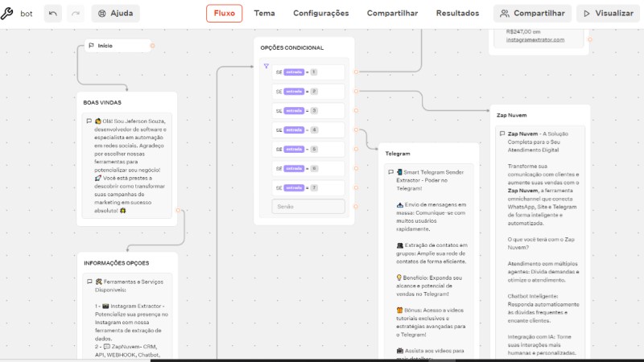Click chat icon in Telegram message block
Image resolution: width=644 pixels, height=362 pixels.
pos(390,172)
